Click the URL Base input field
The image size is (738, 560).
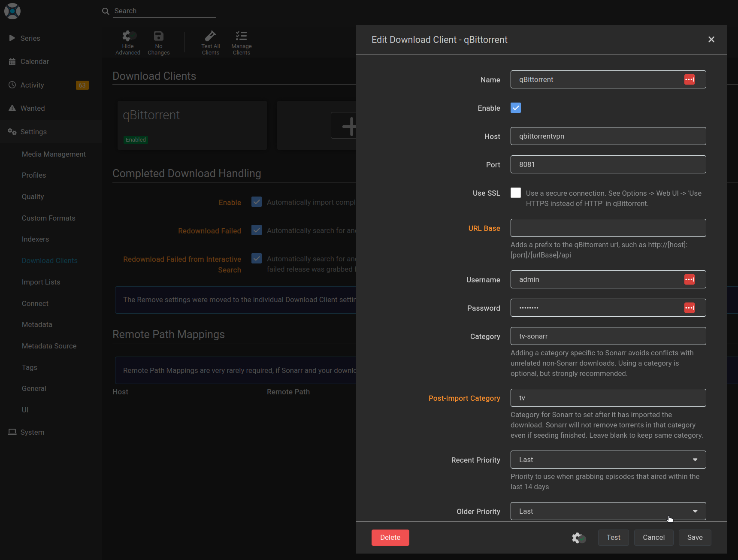coord(608,228)
